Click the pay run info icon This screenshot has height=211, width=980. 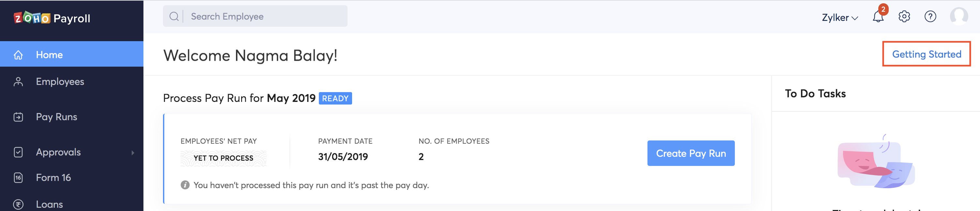[185, 185]
